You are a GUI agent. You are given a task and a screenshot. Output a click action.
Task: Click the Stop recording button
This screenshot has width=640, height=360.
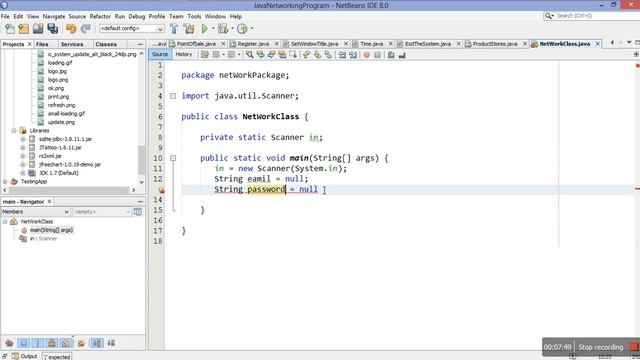coord(600,347)
